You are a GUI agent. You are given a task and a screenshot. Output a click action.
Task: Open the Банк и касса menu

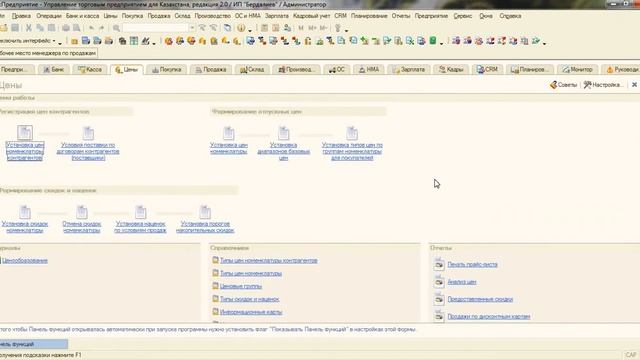[82, 16]
